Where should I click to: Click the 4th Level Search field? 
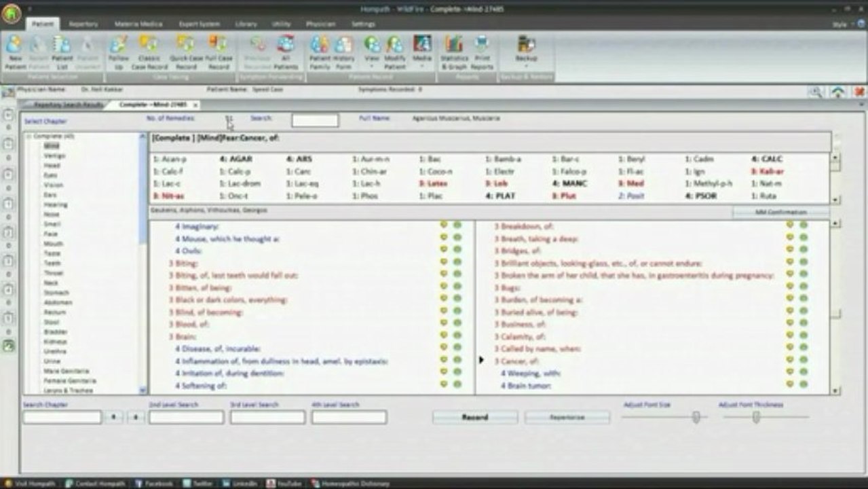coord(349,417)
